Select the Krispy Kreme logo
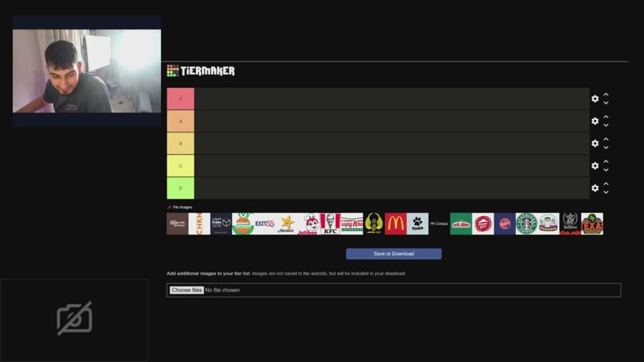 (352, 224)
